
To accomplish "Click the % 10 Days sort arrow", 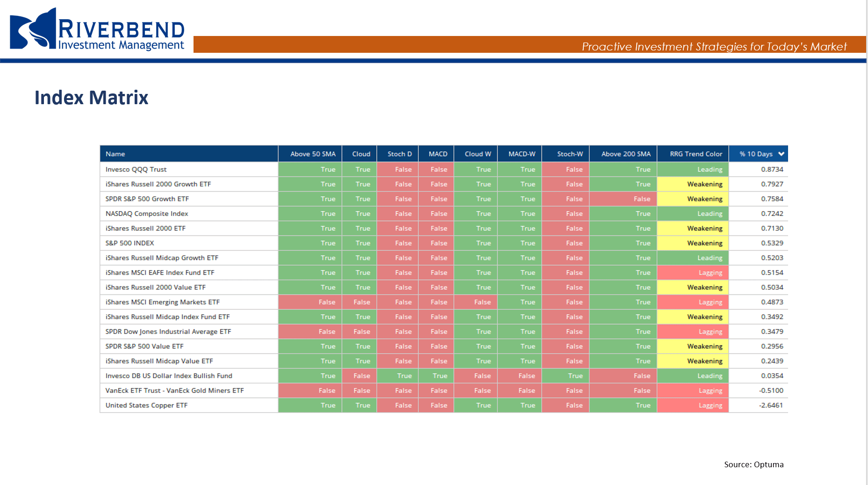I will [x=781, y=154].
